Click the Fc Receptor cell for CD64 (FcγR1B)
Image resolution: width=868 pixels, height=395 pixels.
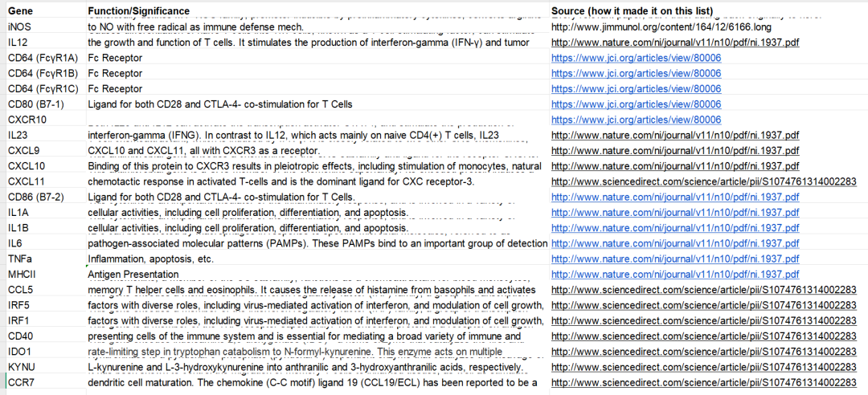pyautogui.click(x=116, y=73)
